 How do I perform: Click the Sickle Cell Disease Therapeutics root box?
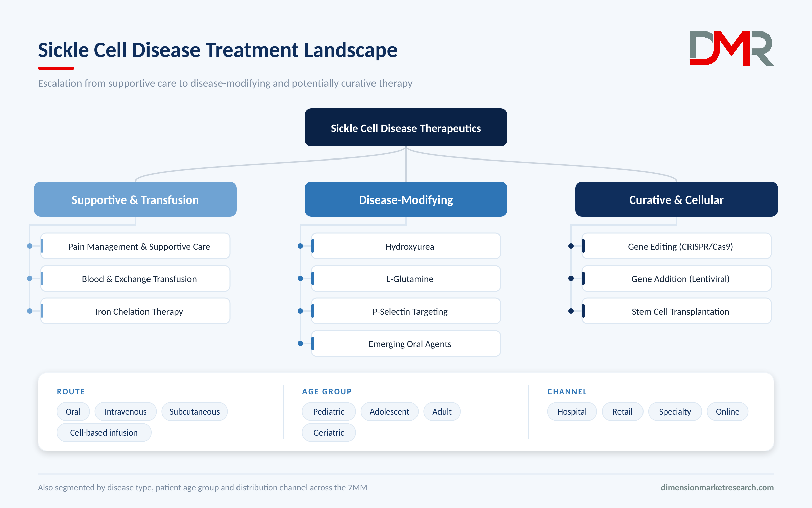coord(406,127)
